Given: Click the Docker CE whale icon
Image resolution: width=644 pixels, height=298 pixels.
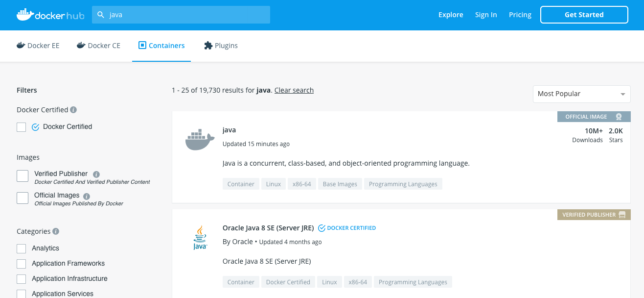Looking at the screenshot, I should pyautogui.click(x=81, y=46).
